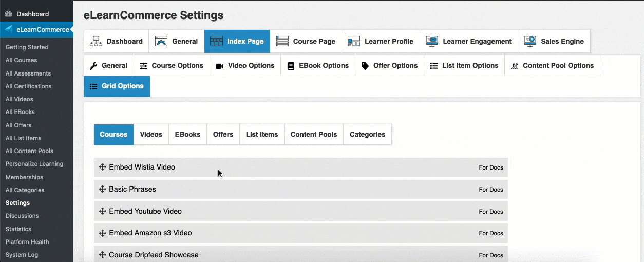The image size is (644, 262).
Task: Click the book icon for EBook Options
Action: (290, 66)
